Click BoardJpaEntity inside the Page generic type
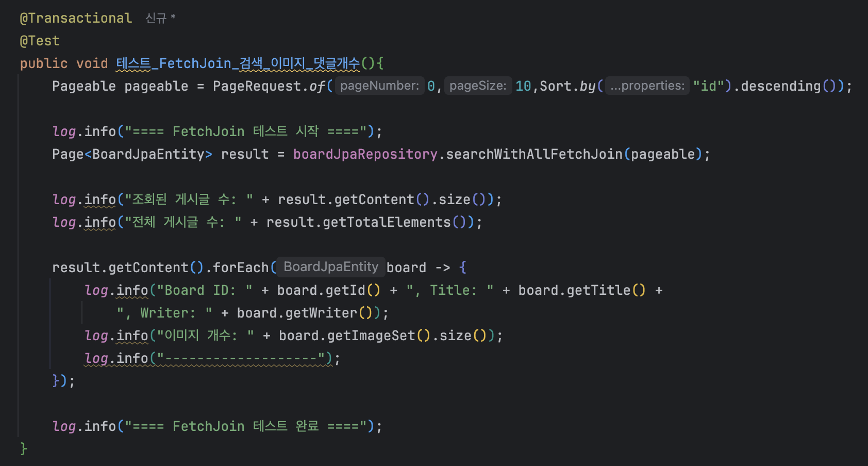The height and width of the screenshot is (466, 868). [x=148, y=154]
